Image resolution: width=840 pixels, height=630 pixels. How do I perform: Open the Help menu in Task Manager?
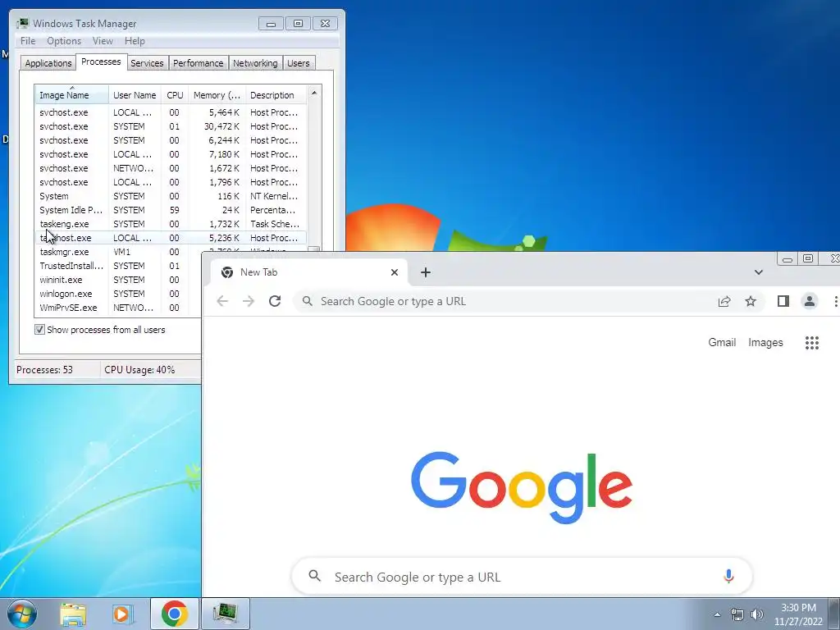point(135,41)
